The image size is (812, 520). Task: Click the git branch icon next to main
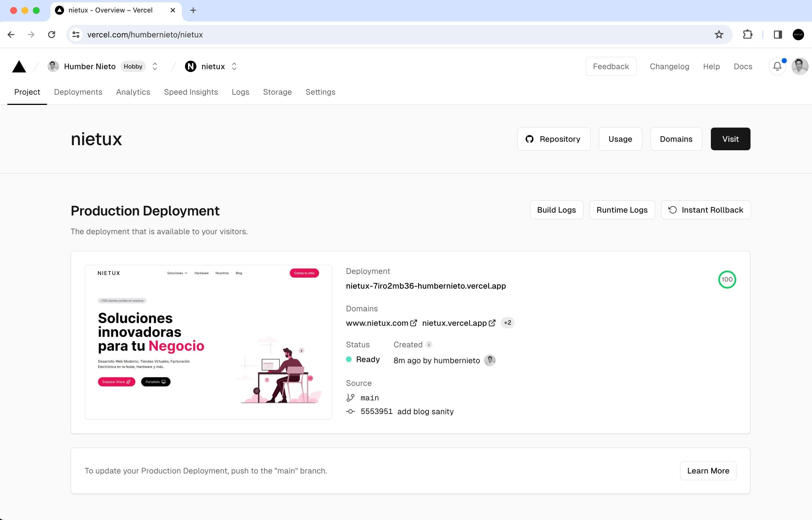coord(350,398)
